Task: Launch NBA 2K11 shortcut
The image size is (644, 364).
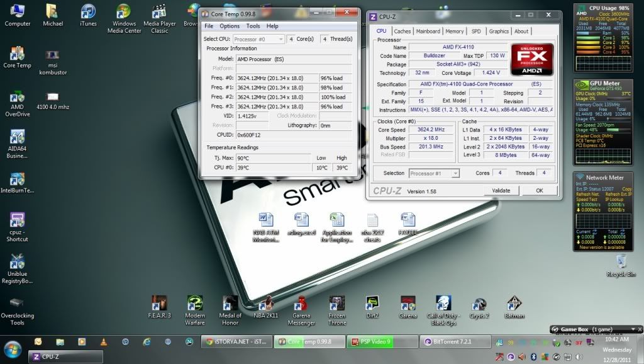Action: point(266,307)
